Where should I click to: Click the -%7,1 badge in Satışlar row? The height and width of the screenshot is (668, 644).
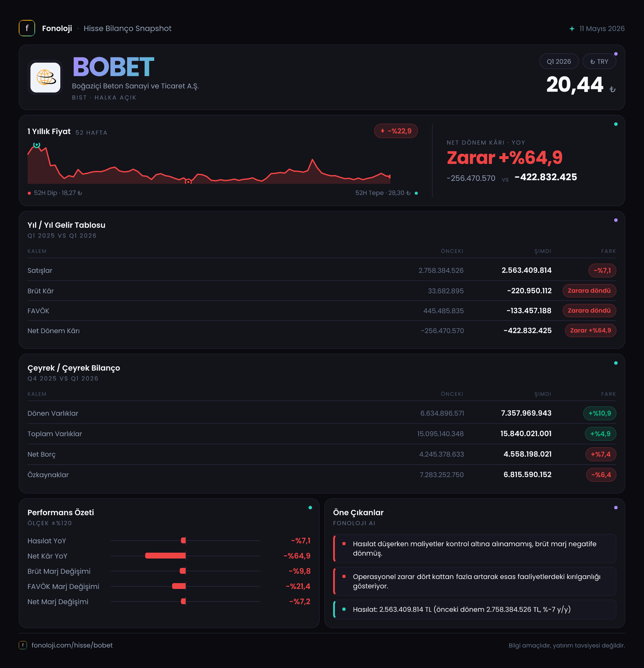click(x=602, y=270)
